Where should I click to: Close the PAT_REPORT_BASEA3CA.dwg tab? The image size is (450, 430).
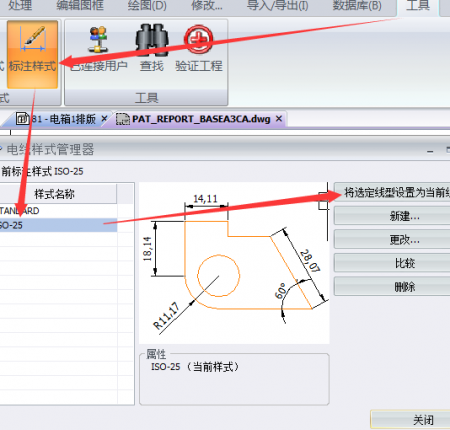point(279,118)
